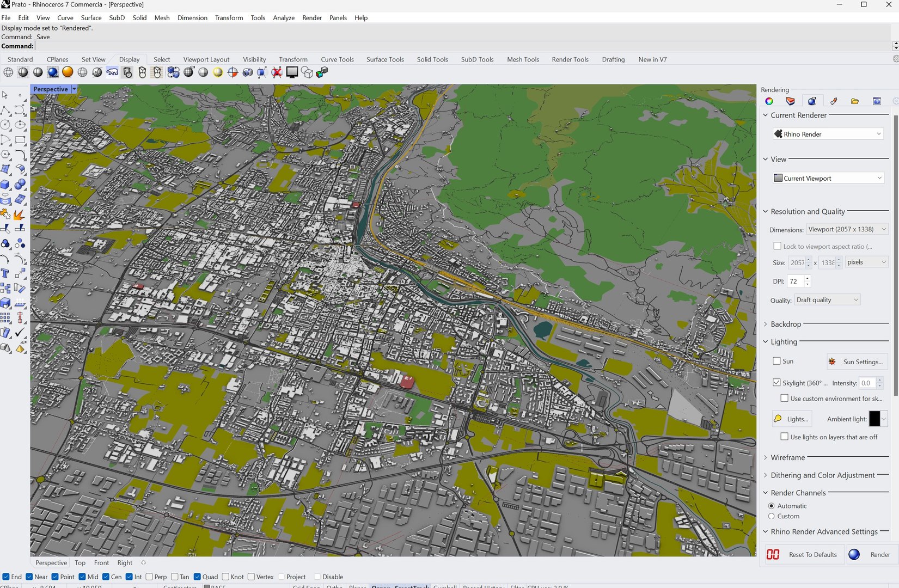Toggle the Perp osnap checkbox
899x588 pixels.
coord(149,577)
